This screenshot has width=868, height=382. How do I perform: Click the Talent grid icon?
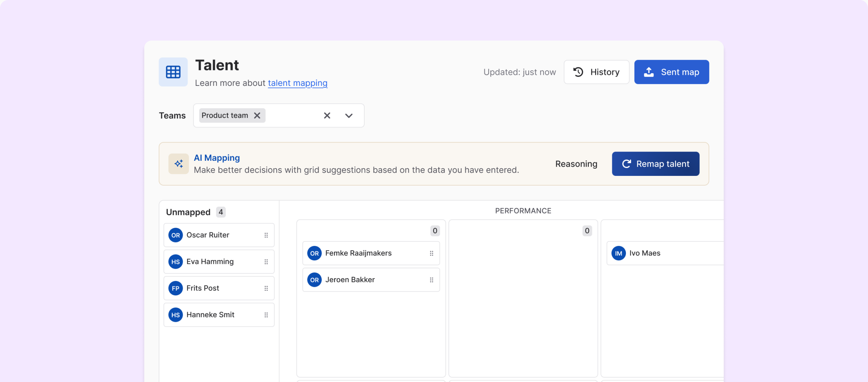pyautogui.click(x=173, y=72)
